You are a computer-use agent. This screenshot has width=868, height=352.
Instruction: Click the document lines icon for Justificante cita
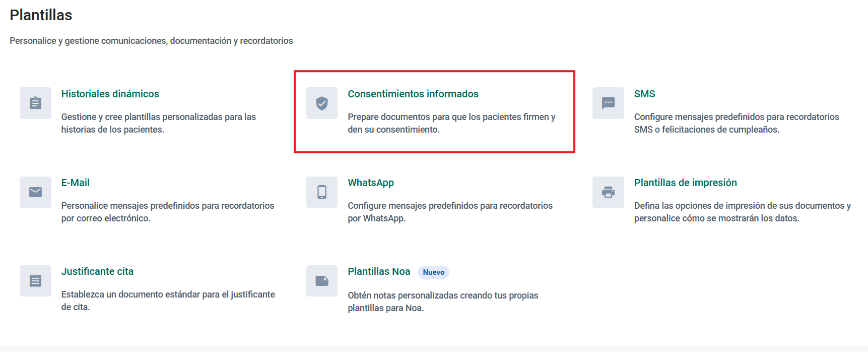tap(35, 281)
